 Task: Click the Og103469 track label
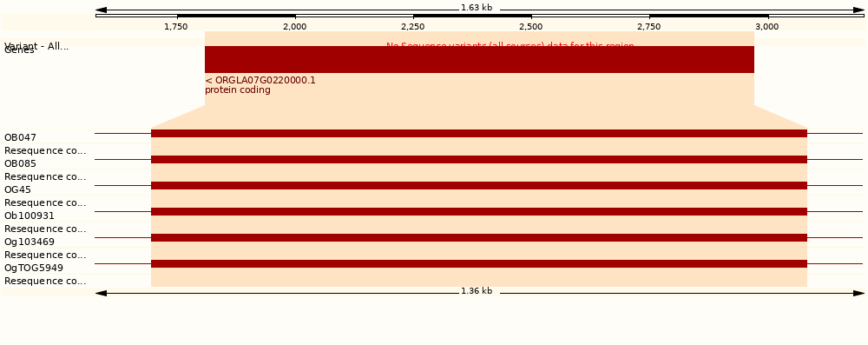coord(30,242)
